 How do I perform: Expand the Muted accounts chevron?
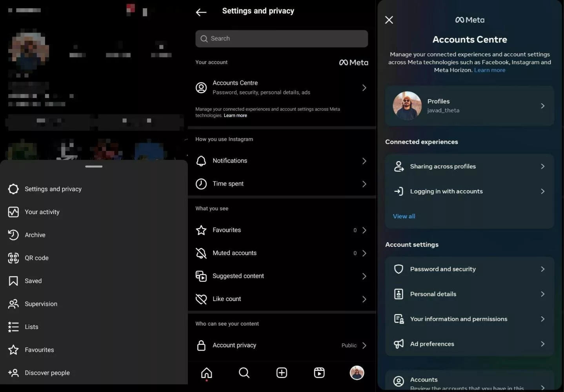(x=364, y=253)
